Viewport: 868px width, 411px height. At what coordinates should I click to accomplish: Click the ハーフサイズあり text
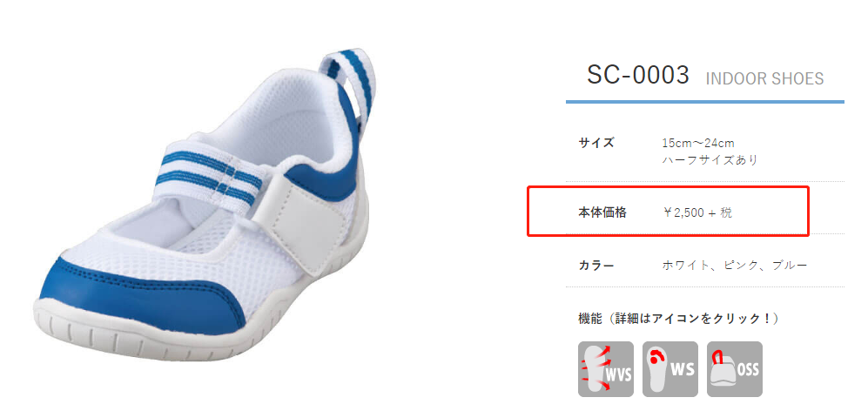coord(710,160)
